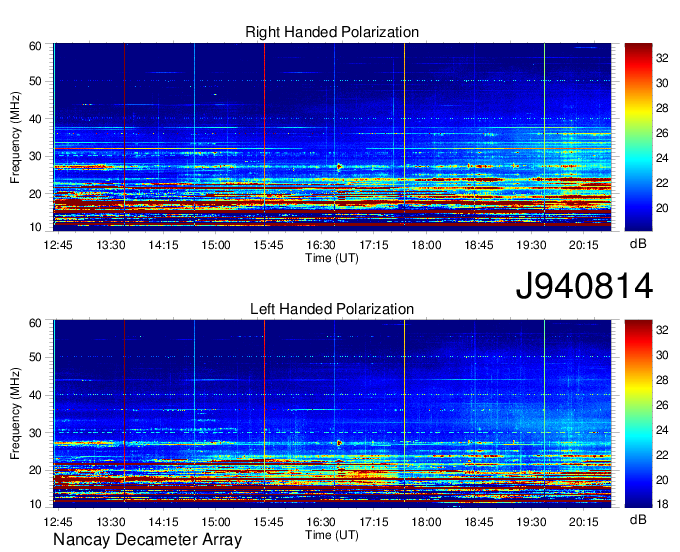Click the "20:15" time tick of Right Handed plot
The width and height of the screenshot is (680, 552).
click(x=584, y=245)
